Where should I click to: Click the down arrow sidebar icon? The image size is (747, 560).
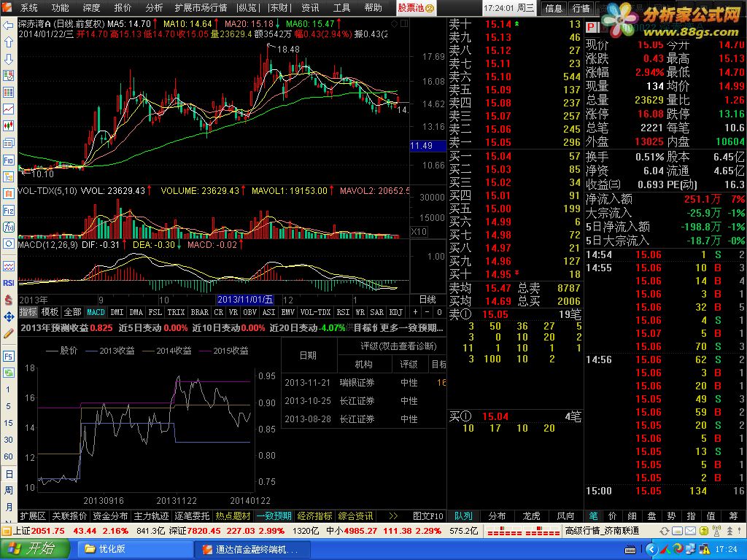coord(9,59)
